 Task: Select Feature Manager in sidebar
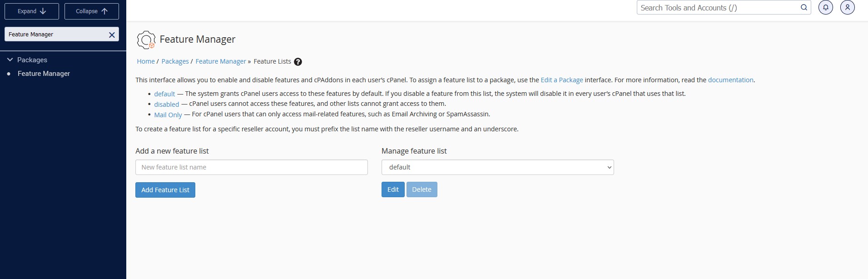click(x=44, y=74)
